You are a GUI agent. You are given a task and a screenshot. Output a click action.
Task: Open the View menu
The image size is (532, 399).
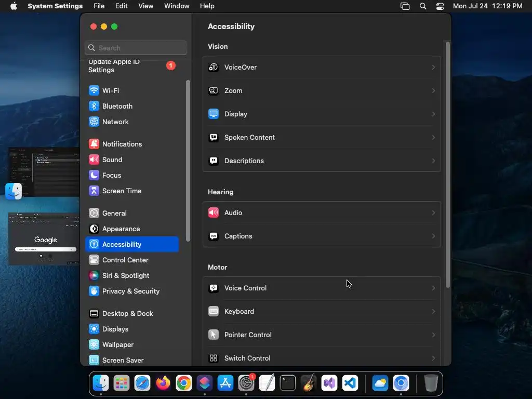146,6
